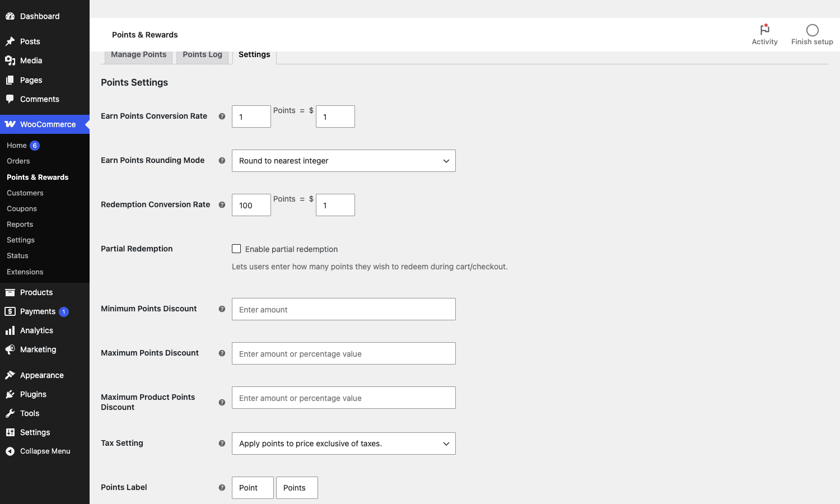
Task: Open Points & Rewards submenu item
Action: pos(38,178)
